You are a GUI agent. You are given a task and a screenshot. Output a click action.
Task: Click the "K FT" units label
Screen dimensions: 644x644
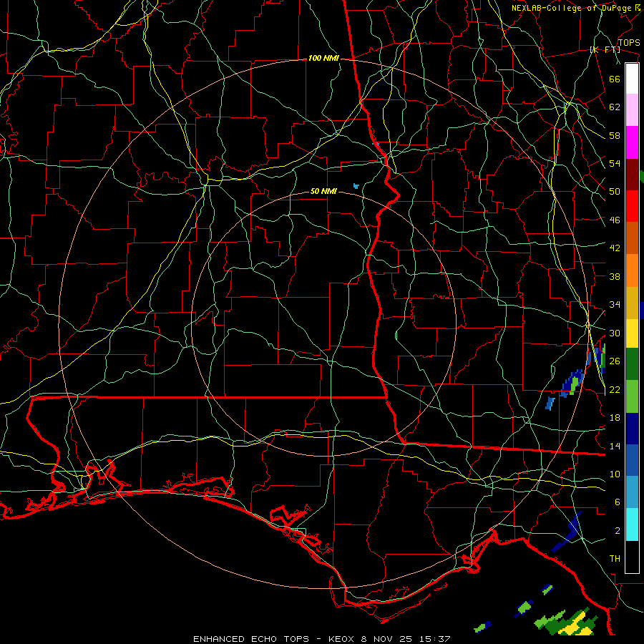[x=605, y=49]
